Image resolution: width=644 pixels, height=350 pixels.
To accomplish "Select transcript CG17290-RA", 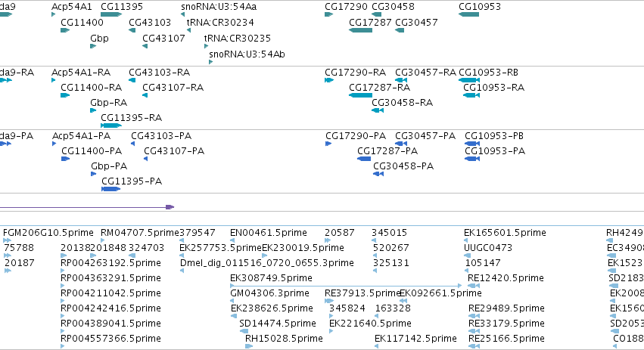I will point(355,73).
